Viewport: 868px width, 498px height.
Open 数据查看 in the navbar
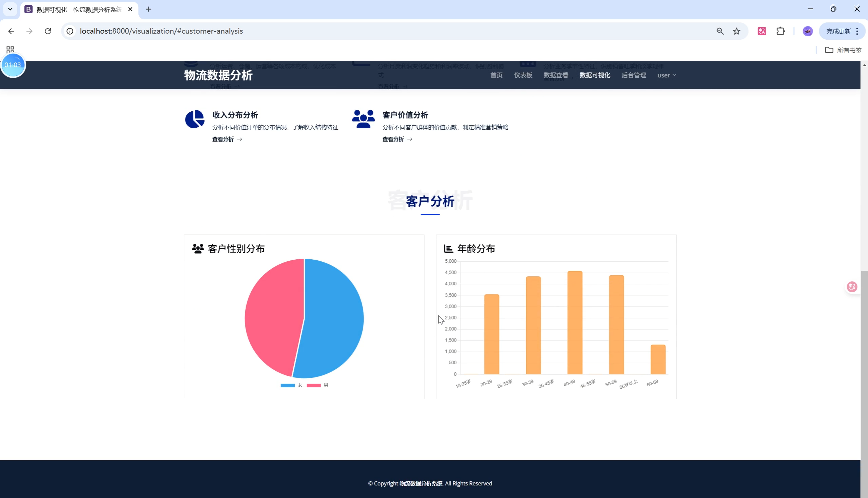point(556,75)
